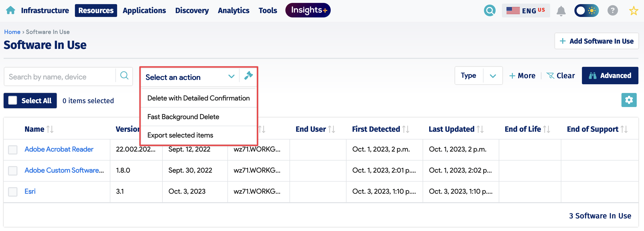Go to the home icon
Screen dimensions: 644x231
10,10
